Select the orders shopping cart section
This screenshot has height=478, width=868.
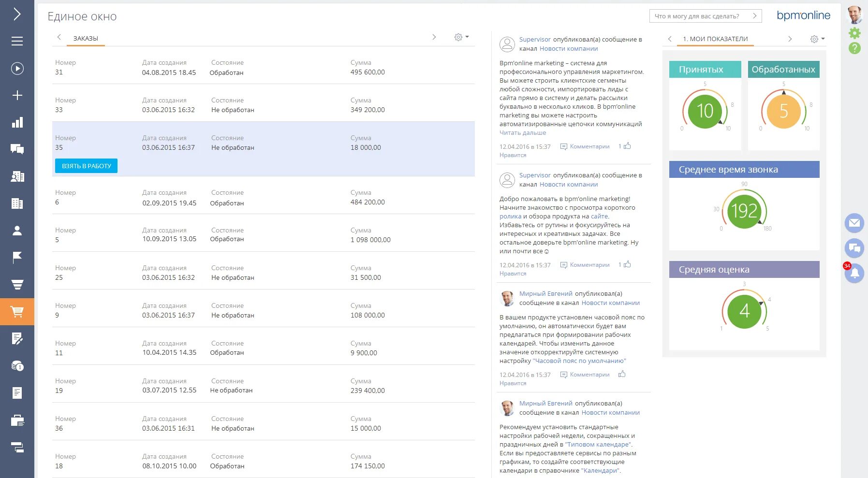(17, 312)
